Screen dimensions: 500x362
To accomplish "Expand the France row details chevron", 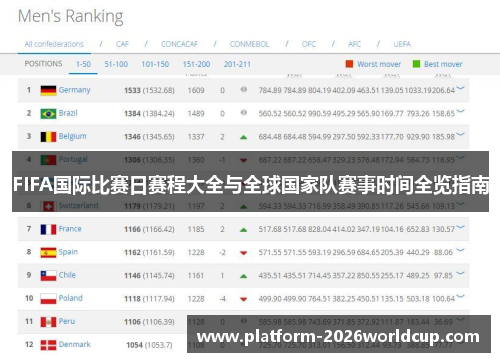I will pos(461,227).
